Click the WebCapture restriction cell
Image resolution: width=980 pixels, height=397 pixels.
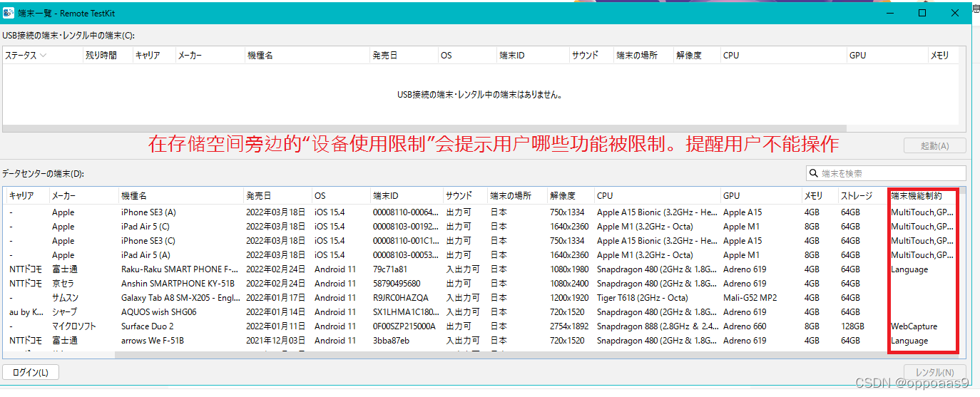pos(914,326)
